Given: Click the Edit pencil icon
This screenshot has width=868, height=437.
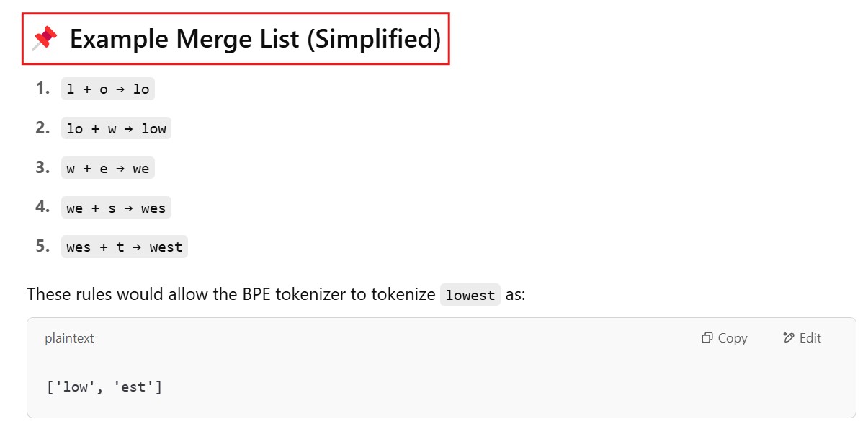Looking at the screenshot, I should pyautogui.click(x=789, y=338).
